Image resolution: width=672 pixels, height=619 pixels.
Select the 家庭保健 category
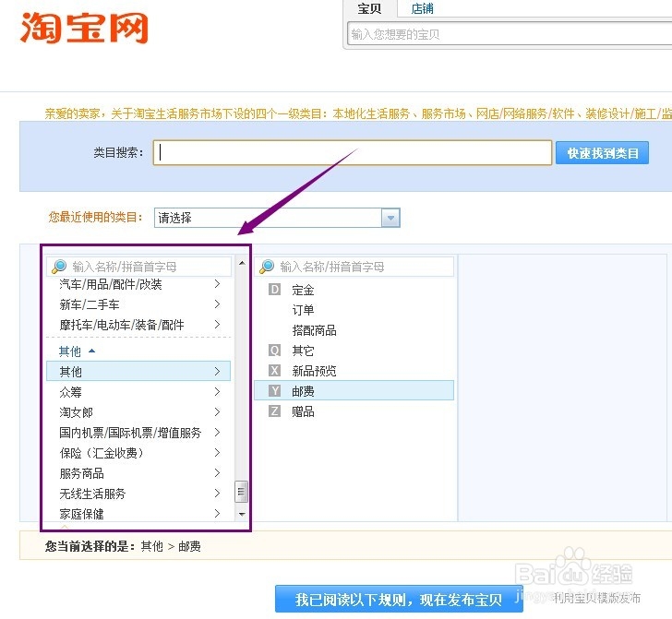pos(138,514)
